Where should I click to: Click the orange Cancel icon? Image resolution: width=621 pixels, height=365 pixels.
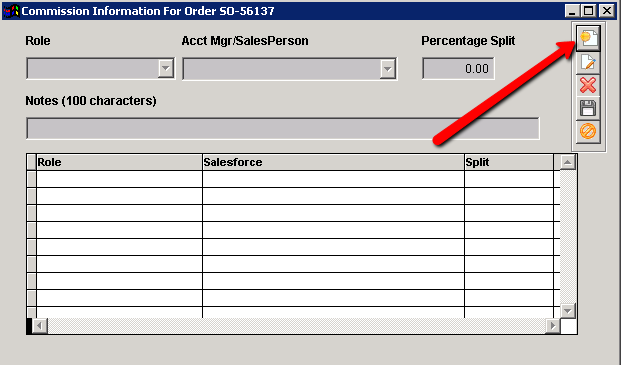(588, 131)
